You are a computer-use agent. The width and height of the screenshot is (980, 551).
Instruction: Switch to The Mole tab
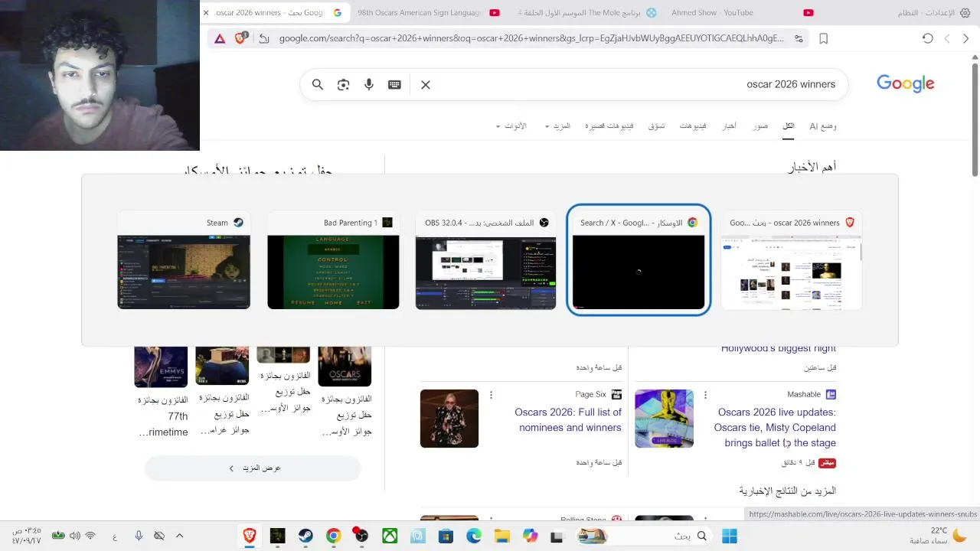pos(586,13)
